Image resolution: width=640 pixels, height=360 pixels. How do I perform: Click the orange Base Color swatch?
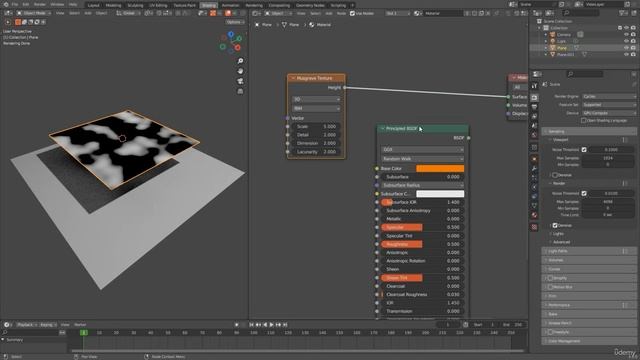coord(440,169)
